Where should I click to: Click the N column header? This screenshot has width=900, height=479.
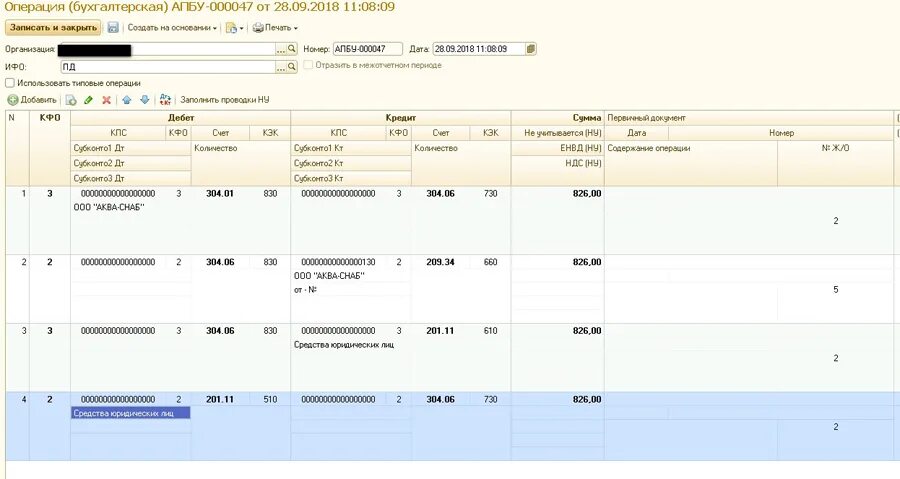[17, 149]
